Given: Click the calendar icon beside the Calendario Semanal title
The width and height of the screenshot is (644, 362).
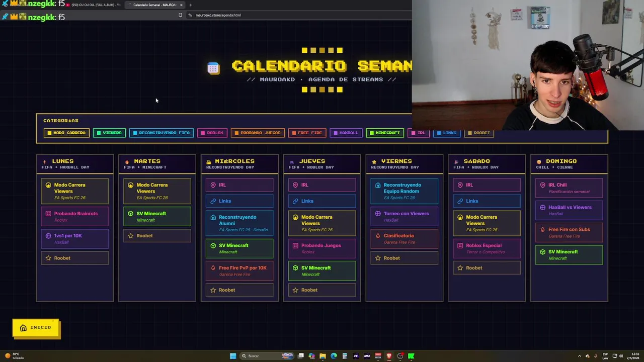Looking at the screenshot, I should click(213, 68).
